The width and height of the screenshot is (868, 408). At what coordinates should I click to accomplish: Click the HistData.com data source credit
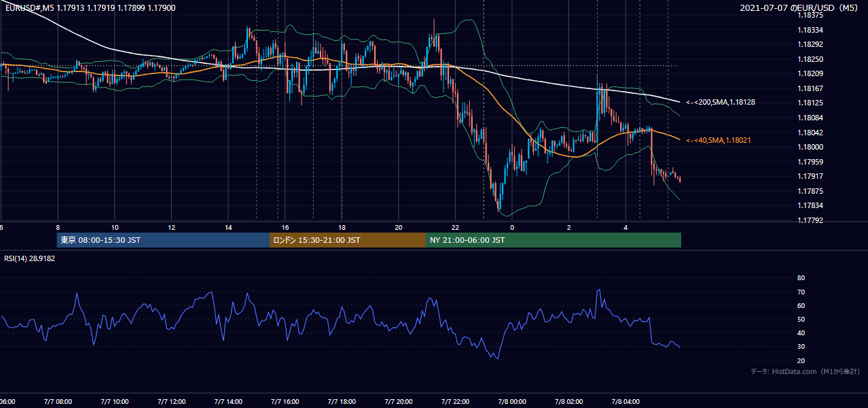(x=806, y=371)
